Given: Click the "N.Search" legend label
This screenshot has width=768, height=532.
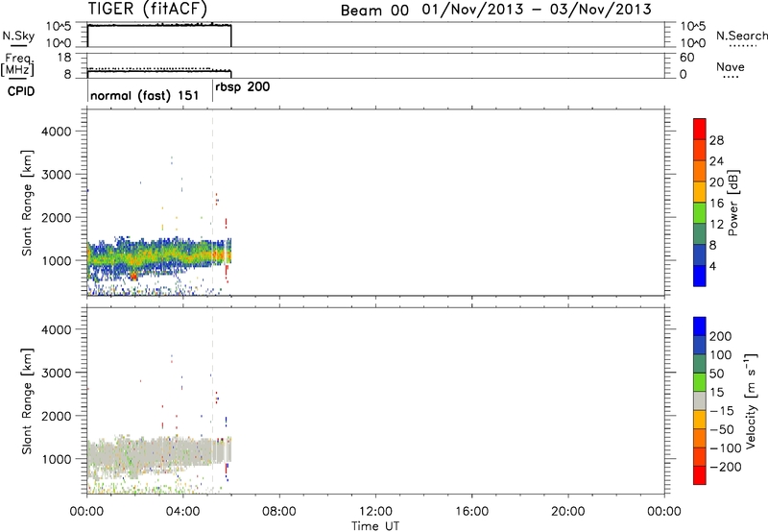Looking at the screenshot, I should [x=741, y=36].
